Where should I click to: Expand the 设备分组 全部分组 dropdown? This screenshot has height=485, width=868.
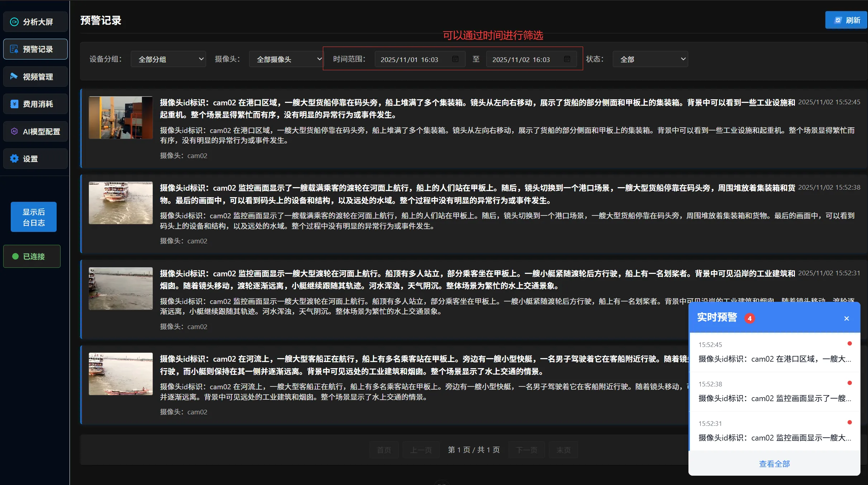[x=168, y=59]
